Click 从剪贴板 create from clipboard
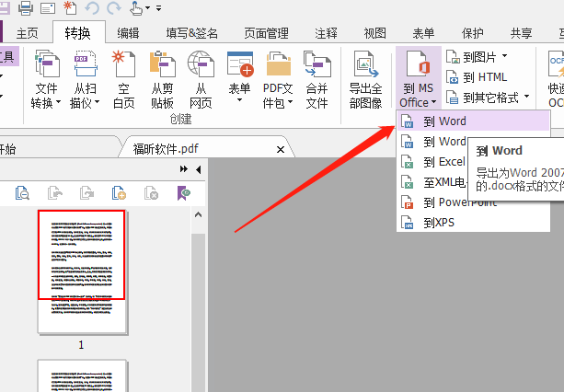This screenshot has width=564, height=392. point(162,79)
